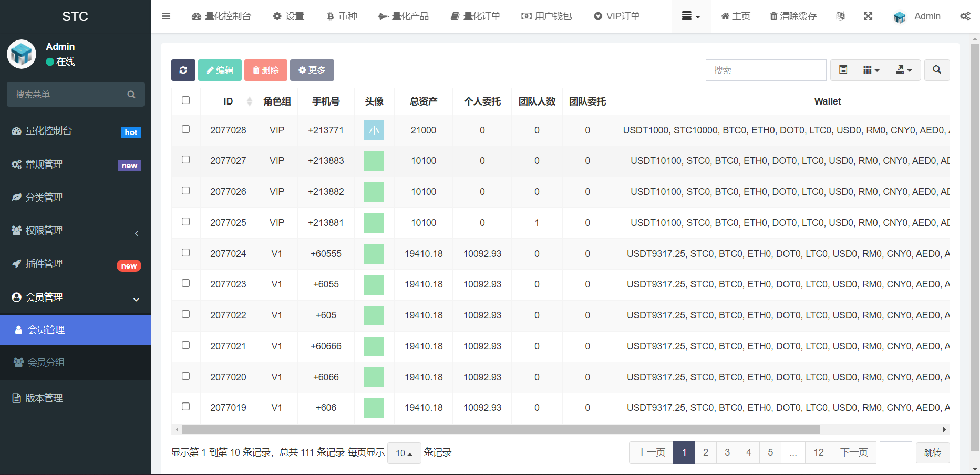980x475 pixels.
Task: Check the row checkbox for ID 2077024
Action: point(185,253)
